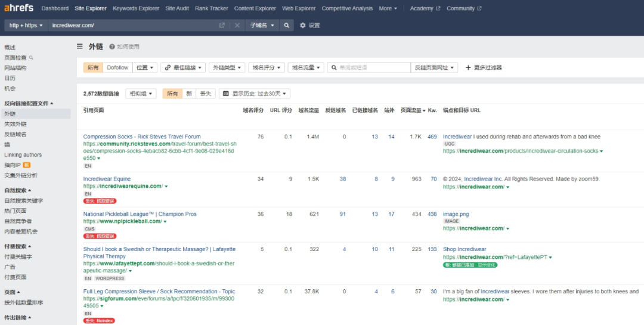Image resolution: width=644 pixels, height=325 pixels.
Task: Open the 子域名 mode dropdown
Action: pos(262,26)
